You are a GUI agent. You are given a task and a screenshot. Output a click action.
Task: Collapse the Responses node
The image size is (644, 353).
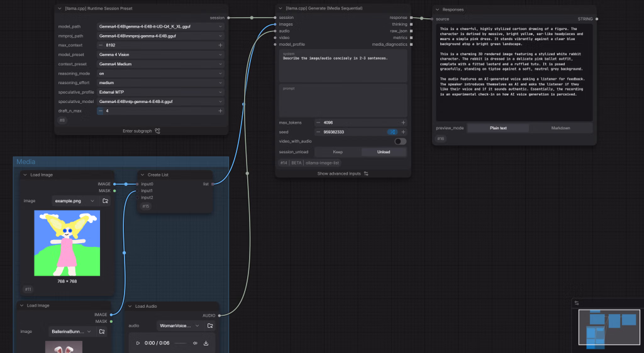pos(438,9)
